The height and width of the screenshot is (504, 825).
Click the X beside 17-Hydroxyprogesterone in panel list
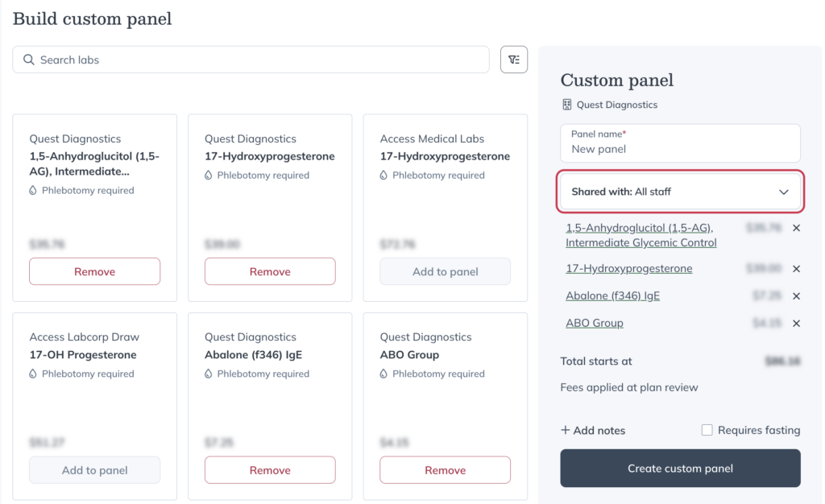(796, 268)
